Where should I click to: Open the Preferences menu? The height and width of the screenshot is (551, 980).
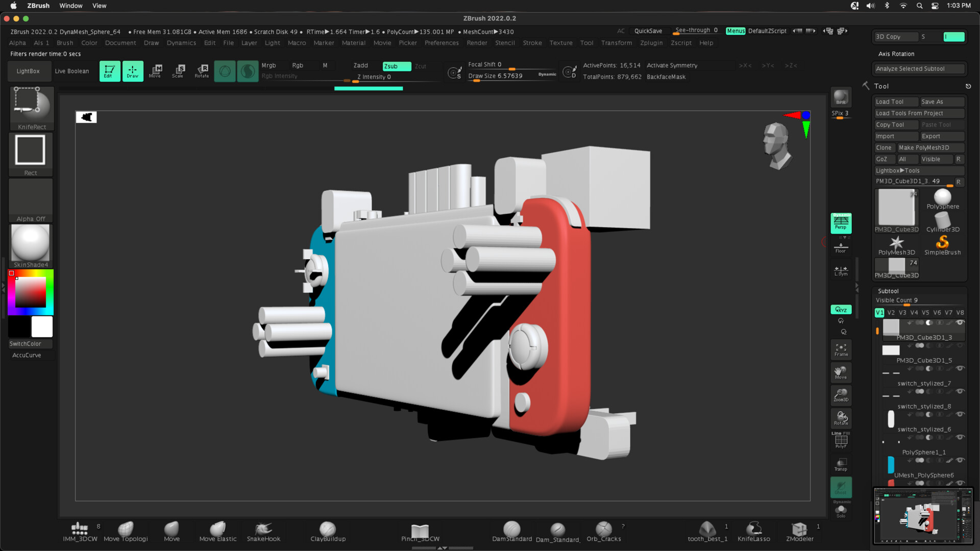coord(441,43)
